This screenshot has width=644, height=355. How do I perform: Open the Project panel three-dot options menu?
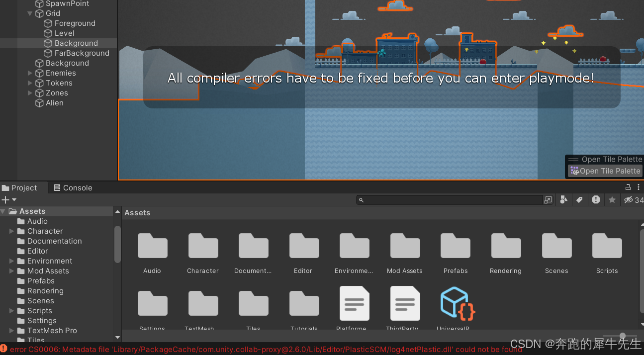(638, 187)
